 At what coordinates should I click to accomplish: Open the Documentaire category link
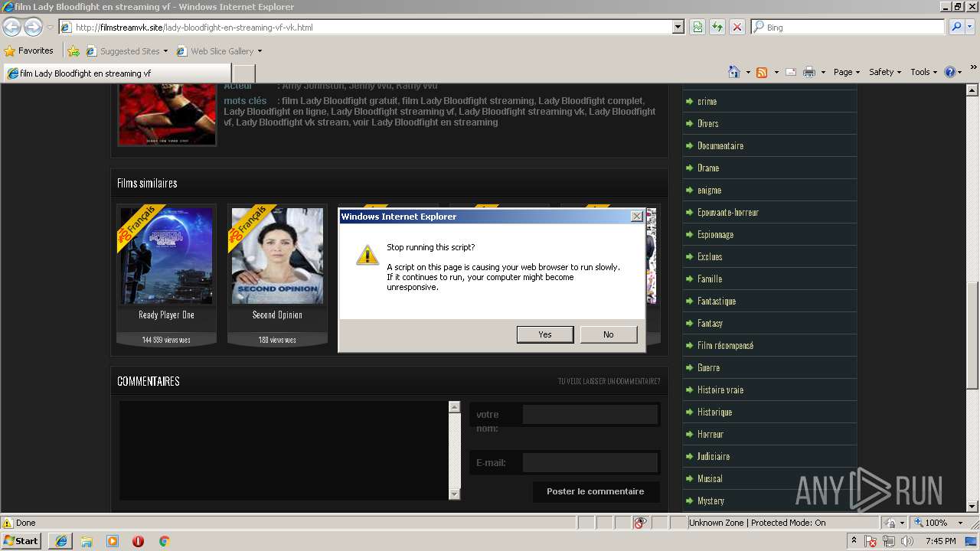coord(720,145)
